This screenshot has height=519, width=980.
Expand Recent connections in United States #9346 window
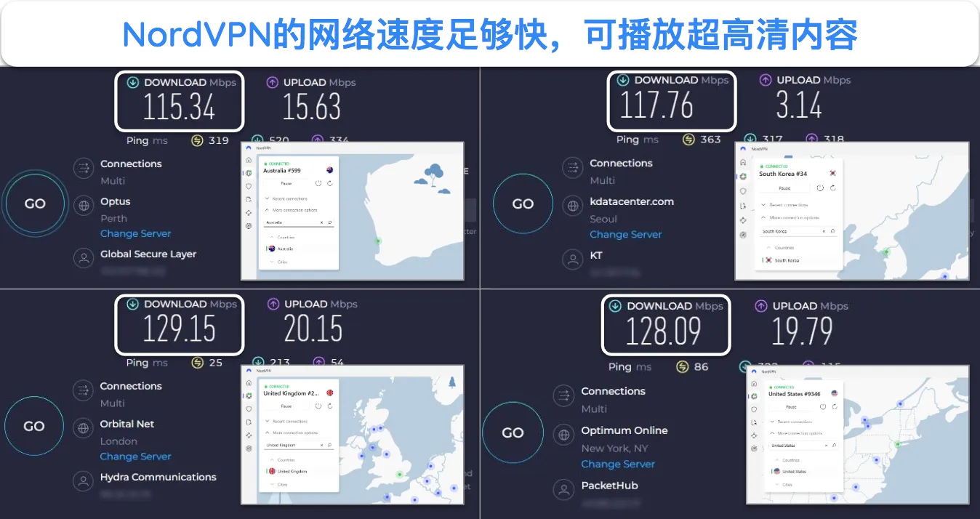pyautogui.click(x=792, y=422)
